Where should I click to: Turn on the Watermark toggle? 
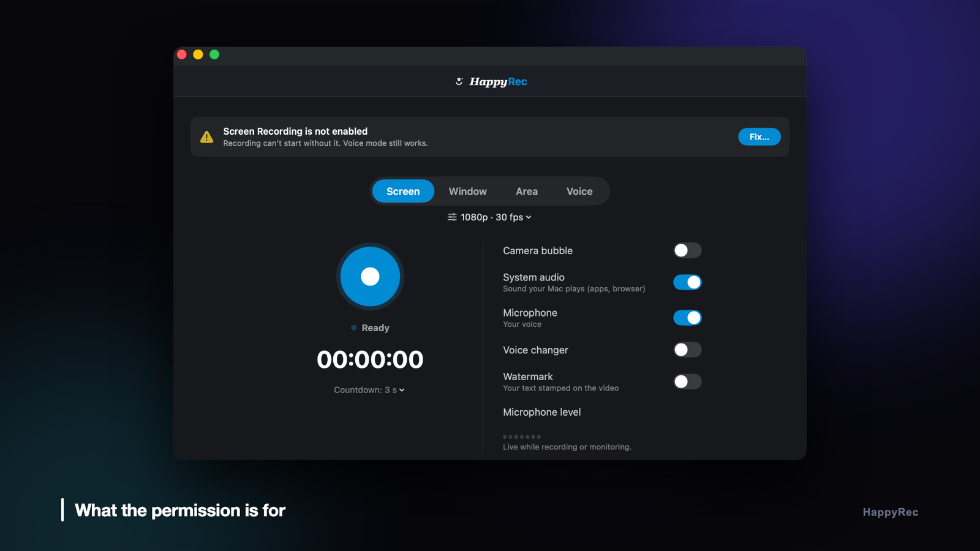687,381
